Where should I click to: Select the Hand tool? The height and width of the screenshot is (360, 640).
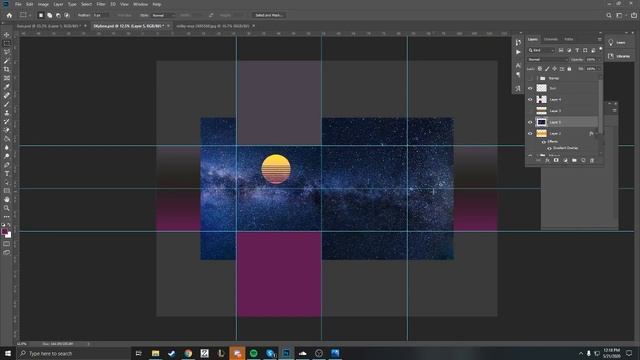click(x=7, y=199)
